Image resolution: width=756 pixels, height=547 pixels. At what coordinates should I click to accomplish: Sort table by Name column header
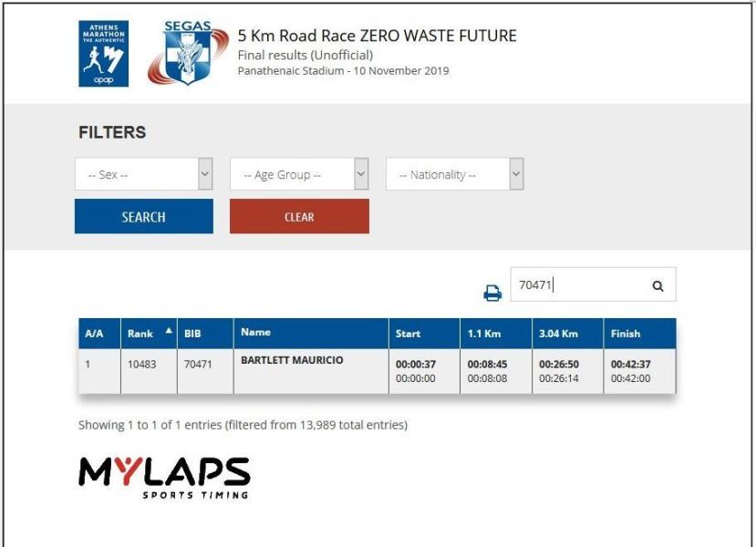[311, 334]
